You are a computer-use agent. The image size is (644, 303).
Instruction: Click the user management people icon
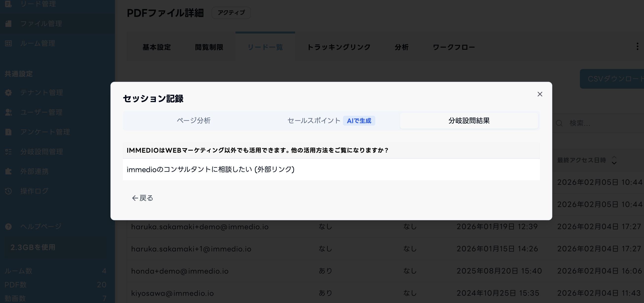(x=8, y=112)
